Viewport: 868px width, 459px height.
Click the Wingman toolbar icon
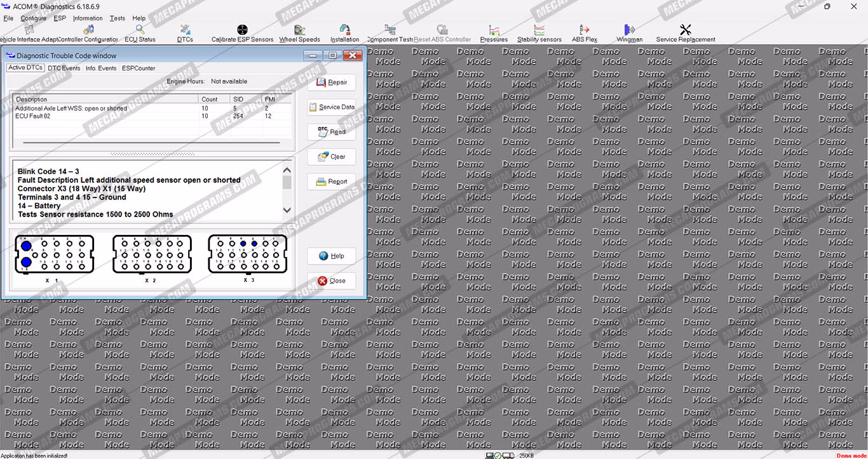pos(629,30)
